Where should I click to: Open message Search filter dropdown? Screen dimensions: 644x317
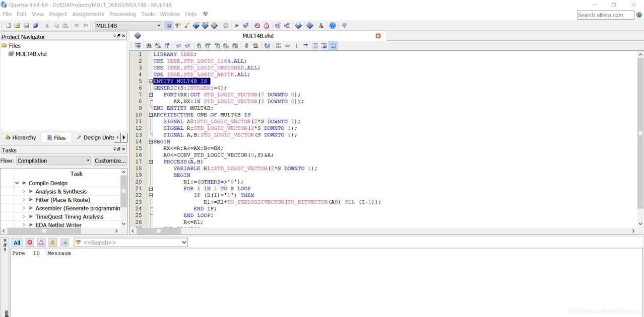tap(184, 243)
